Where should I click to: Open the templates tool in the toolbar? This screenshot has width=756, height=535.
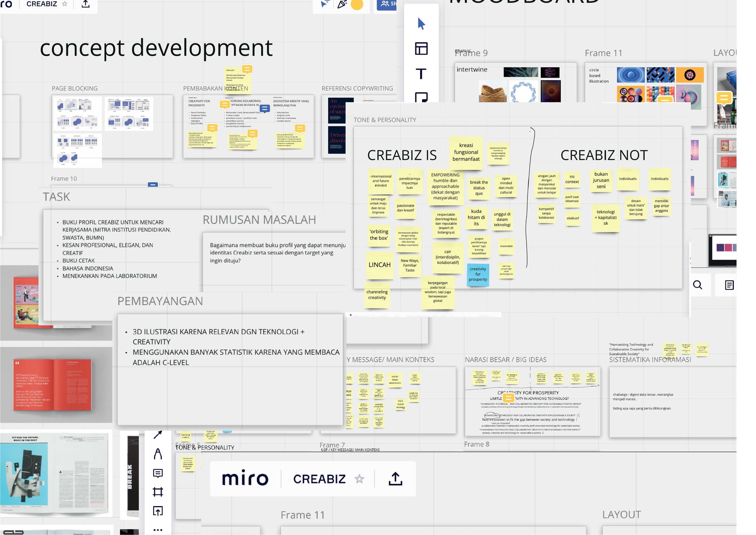[421, 48]
